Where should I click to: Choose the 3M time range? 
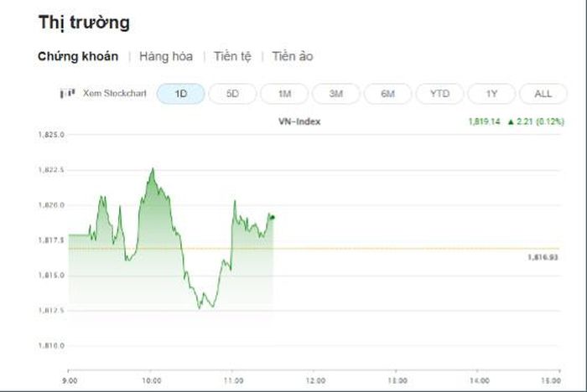(x=336, y=94)
